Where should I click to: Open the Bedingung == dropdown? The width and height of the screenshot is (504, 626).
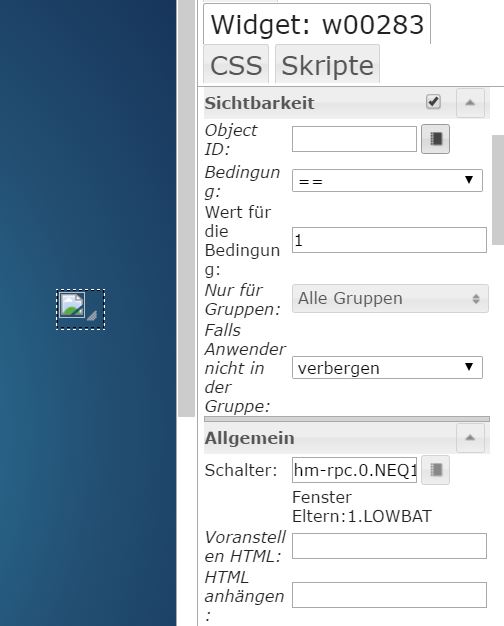(x=387, y=180)
